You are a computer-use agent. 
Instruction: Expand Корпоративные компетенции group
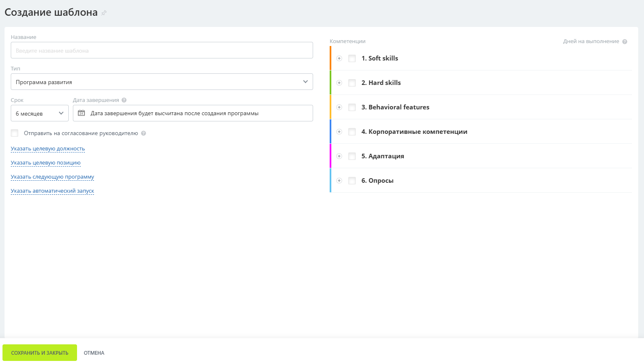point(339,132)
